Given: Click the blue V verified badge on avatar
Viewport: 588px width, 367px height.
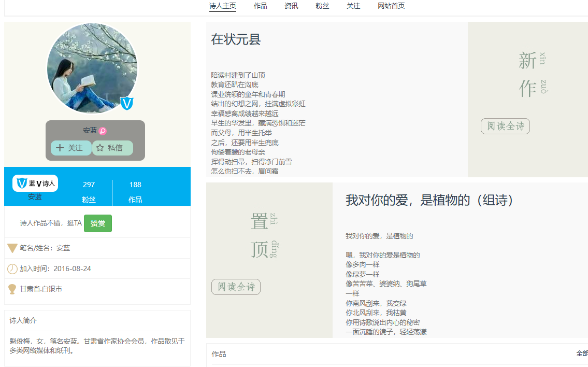Looking at the screenshot, I should pyautogui.click(x=127, y=104).
